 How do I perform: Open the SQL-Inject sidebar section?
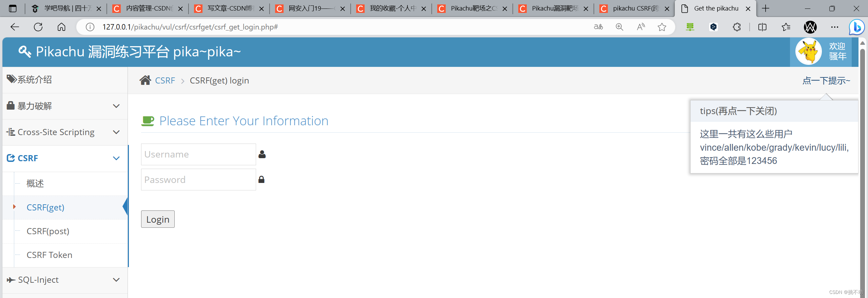coord(65,280)
